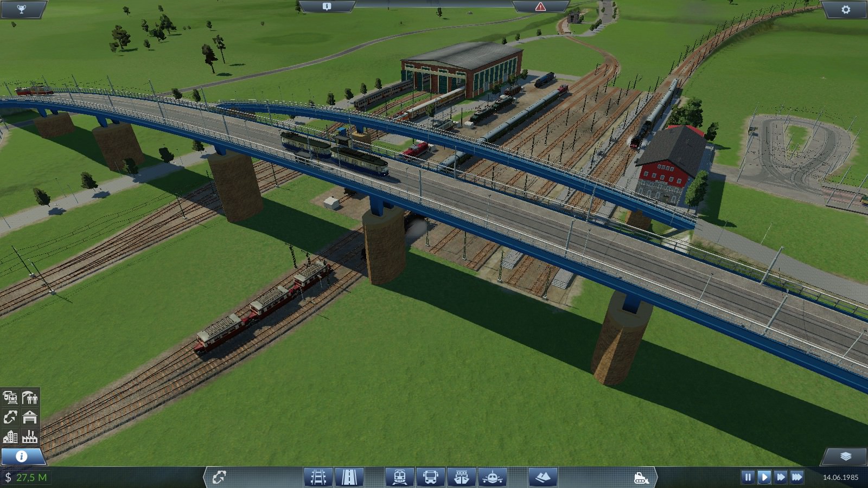Open the stations and passengers list
The width and height of the screenshot is (868, 488).
pos(30,397)
